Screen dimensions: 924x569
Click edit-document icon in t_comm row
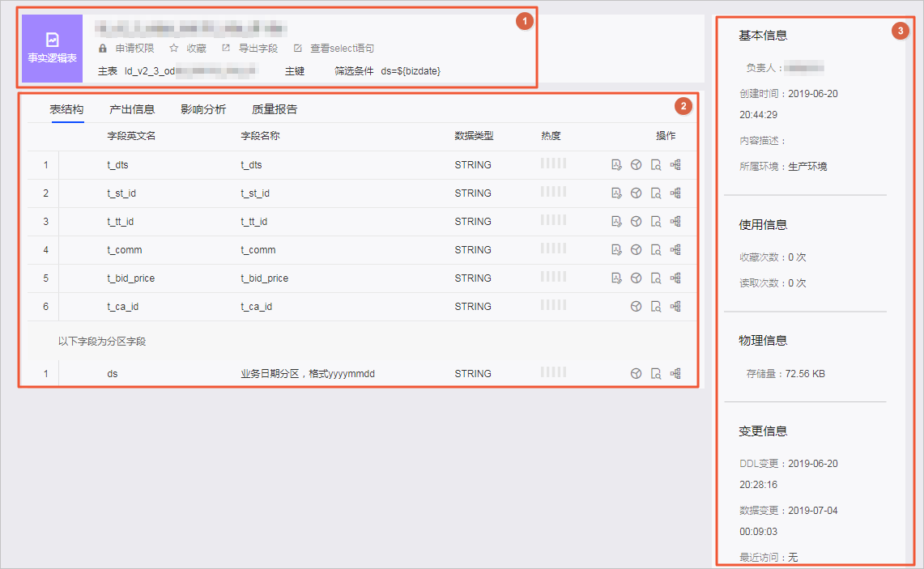pos(616,250)
